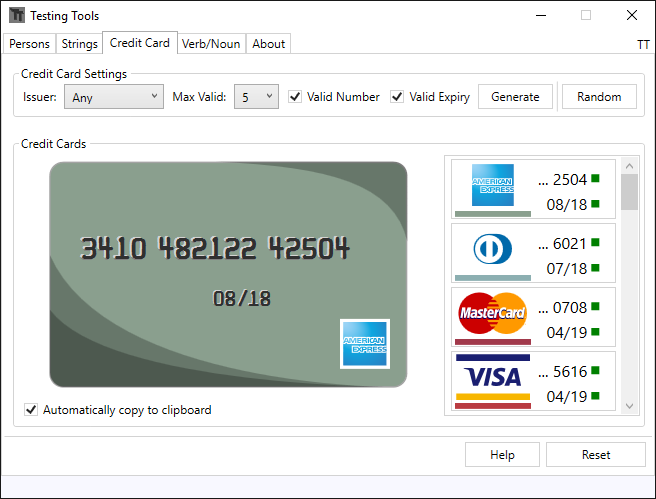
Task: Select the Credit Card tab
Action: coord(140,43)
